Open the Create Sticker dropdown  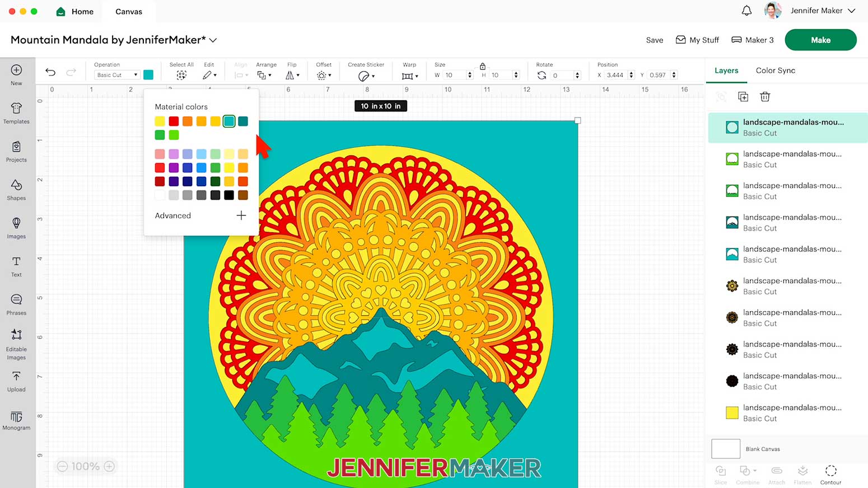tap(366, 76)
